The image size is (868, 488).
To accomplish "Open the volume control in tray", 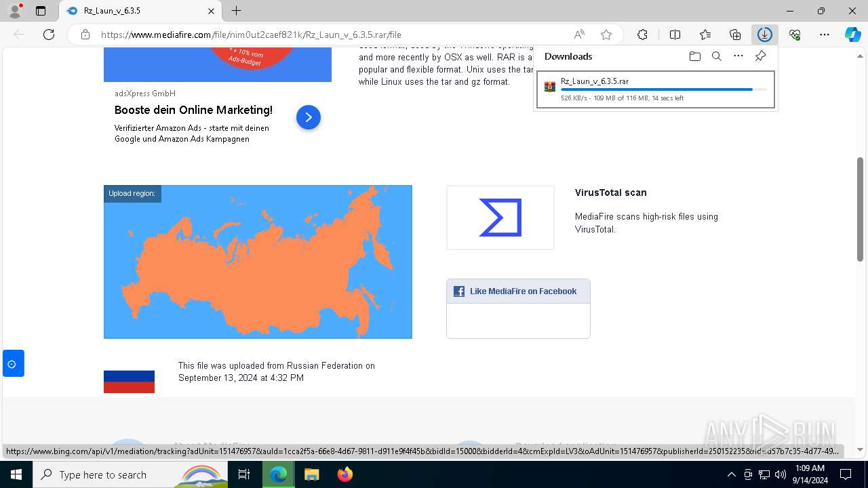I will click(x=781, y=474).
